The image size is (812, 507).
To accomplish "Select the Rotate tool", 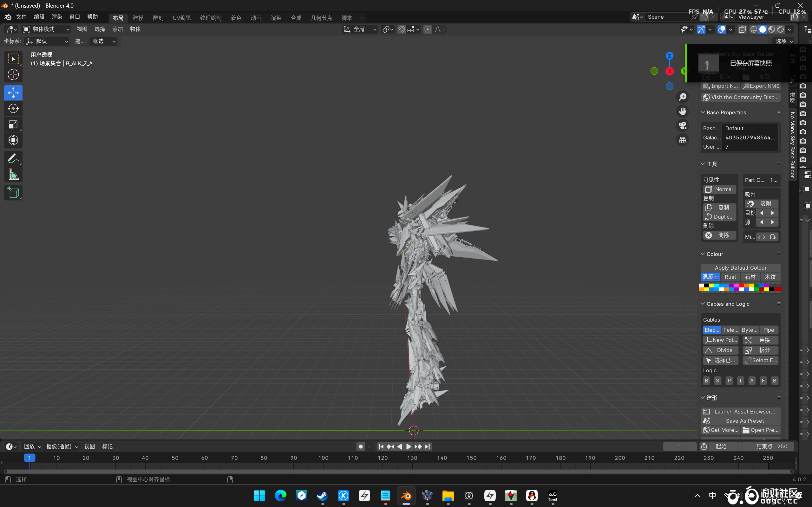I will (13, 109).
